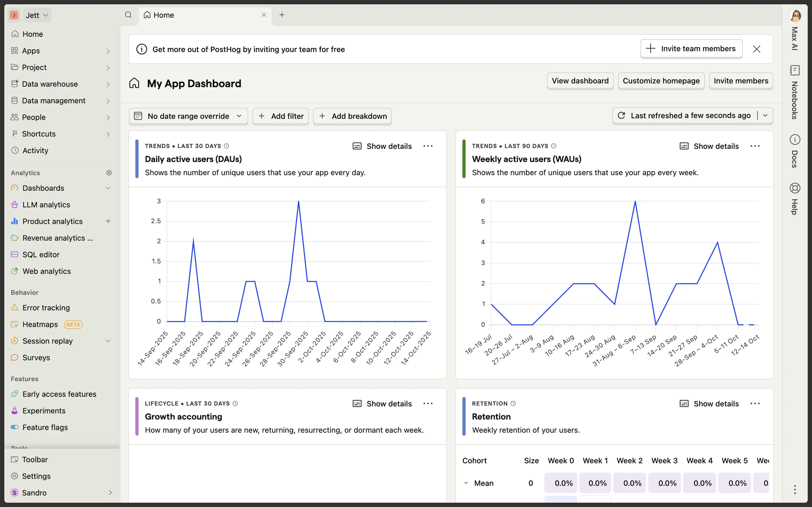Screen dimensions: 812x507
Task: Toggle Show details on Growth accounting
Action: click(382, 404)
